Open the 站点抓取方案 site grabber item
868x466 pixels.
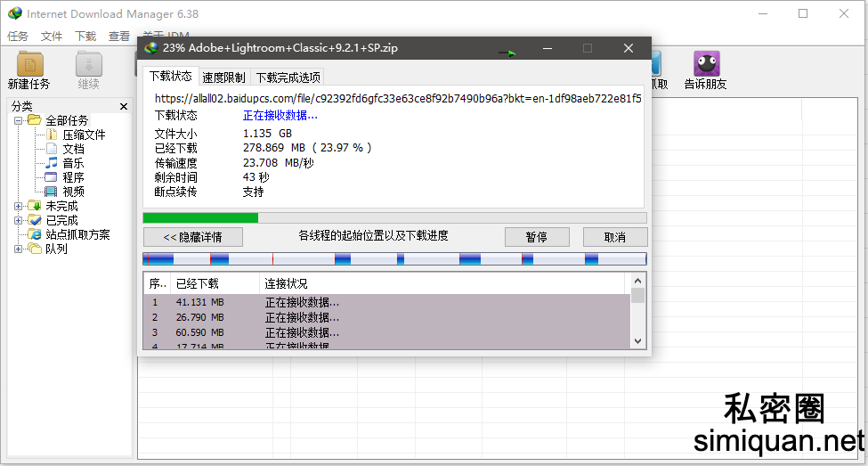[x=77, y=234]
